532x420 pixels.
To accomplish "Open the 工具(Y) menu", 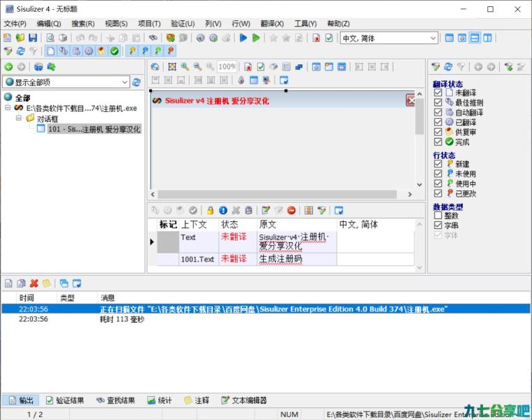I will (x=305, y=23).
